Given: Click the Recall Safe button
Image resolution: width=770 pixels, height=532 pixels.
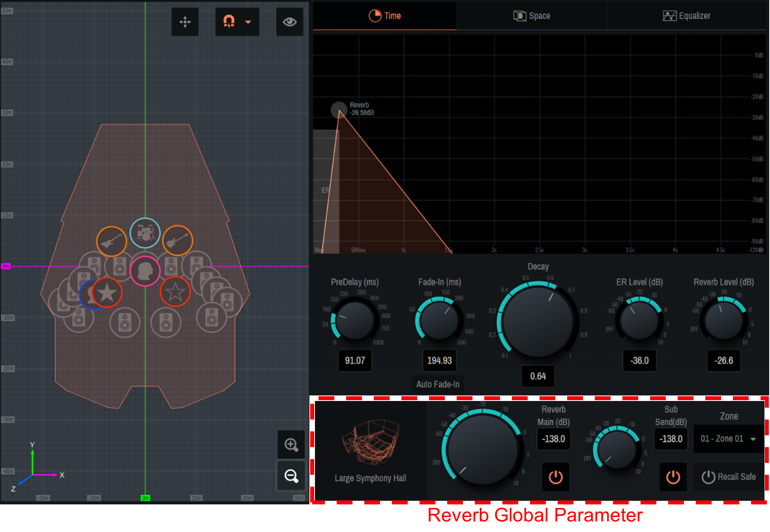Looking at the screenshot, I should (729, 477).
